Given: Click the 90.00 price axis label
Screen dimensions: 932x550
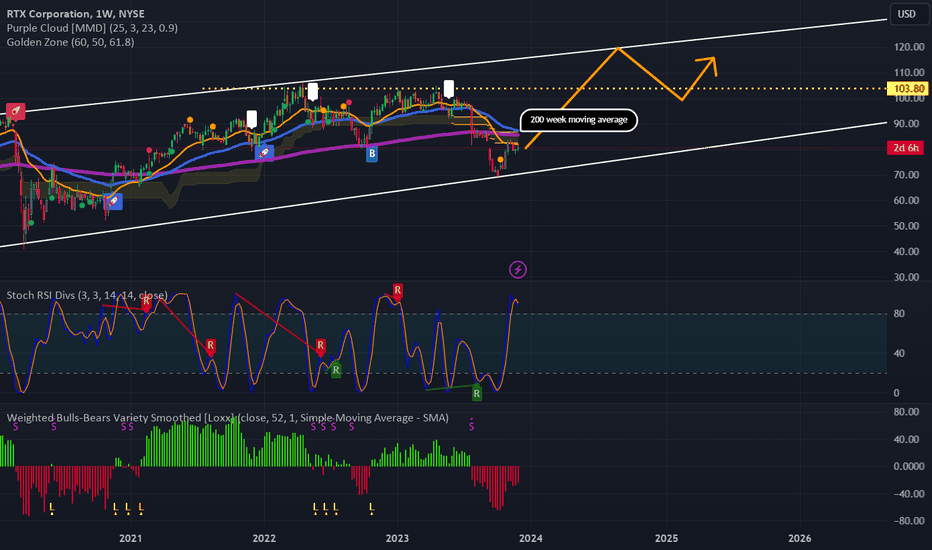Looking at the screenshot, I should (907, 124).
